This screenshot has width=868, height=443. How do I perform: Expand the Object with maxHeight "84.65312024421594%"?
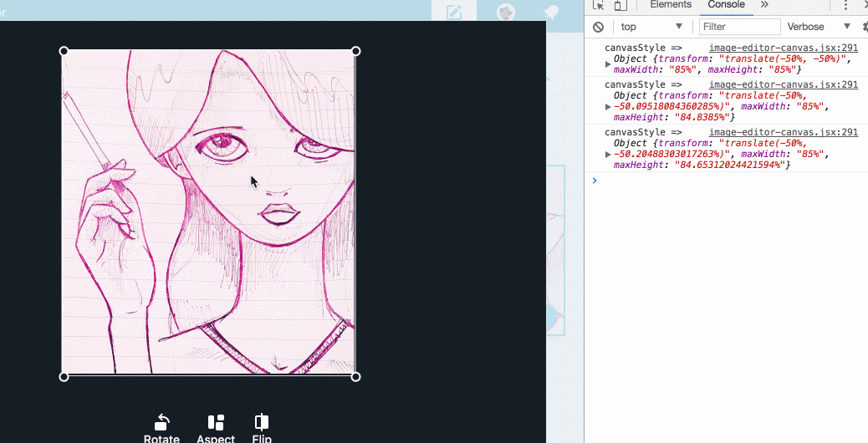tap(608, 154)
